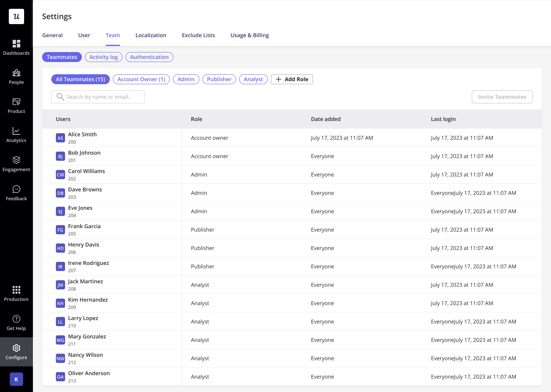551x392 pixels.
Task: Click the Invite Teammates button
Action: point(502,97)
